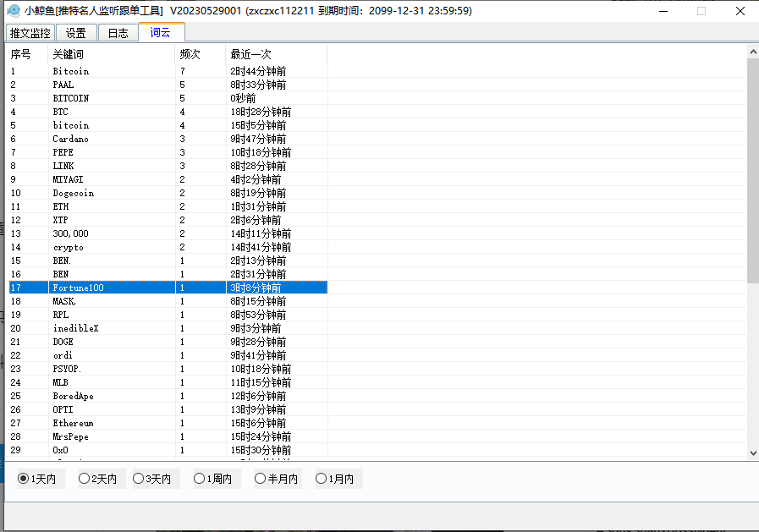Click the 0秒前 time cell
The image size is (759, 532).
[x=277, y=98]
